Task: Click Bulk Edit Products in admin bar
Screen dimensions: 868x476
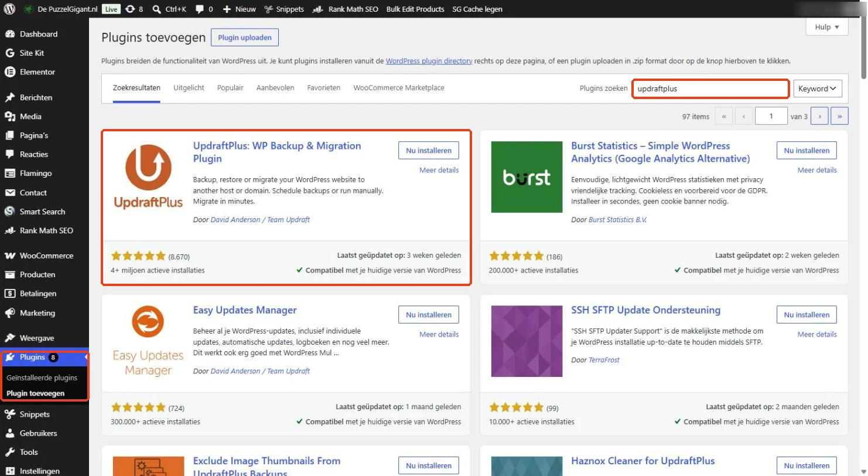Action: coord(415,9)
